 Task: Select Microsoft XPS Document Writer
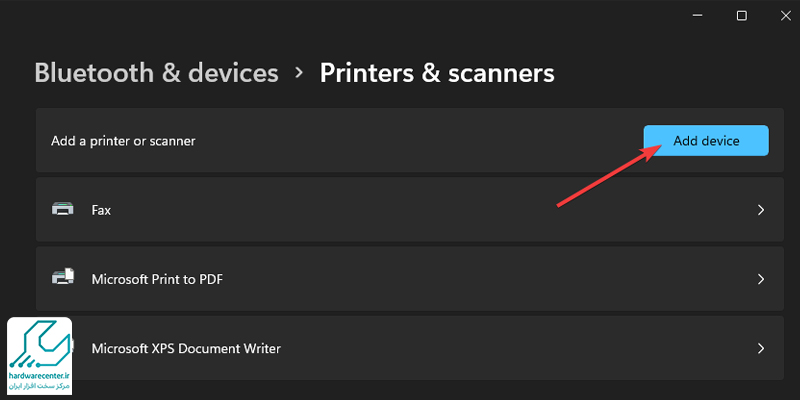(186, 349)
